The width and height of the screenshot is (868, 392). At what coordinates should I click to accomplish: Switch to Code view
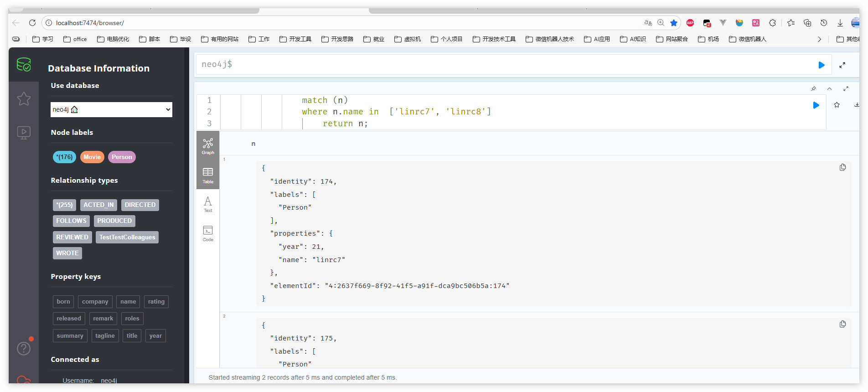208,233
